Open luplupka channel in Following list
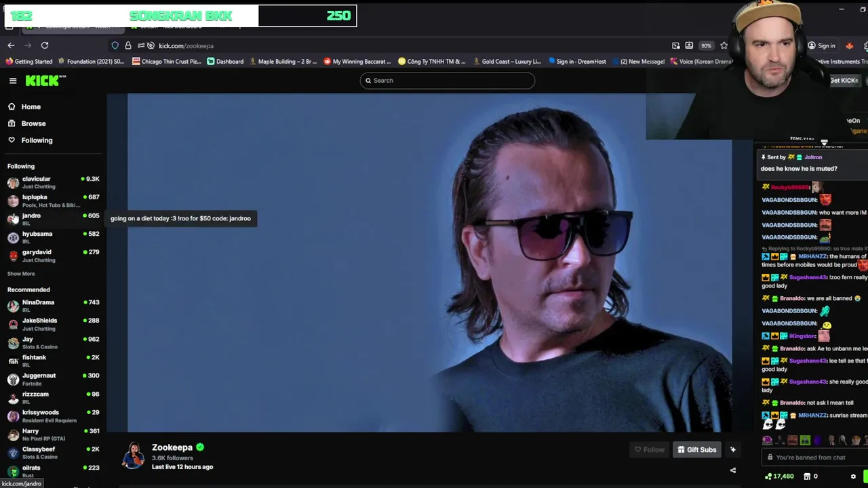The width and height of the screenshot is (868, 488). (x=54, y=200)
